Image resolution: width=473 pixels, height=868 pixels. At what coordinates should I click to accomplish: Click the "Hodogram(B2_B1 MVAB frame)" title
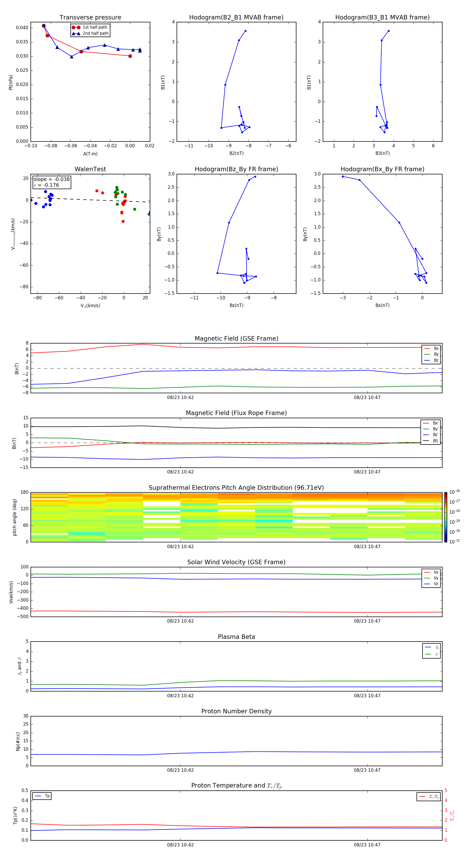click(x=236, y=18)
